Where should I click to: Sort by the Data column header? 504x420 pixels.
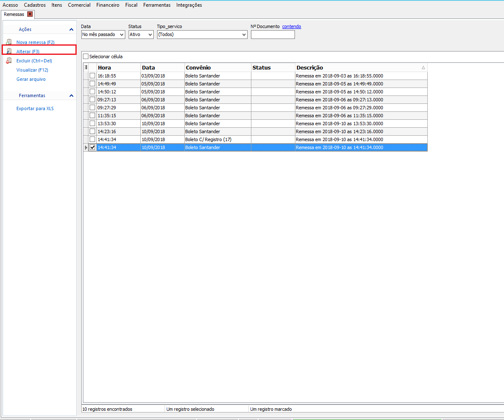coord(163,67)
